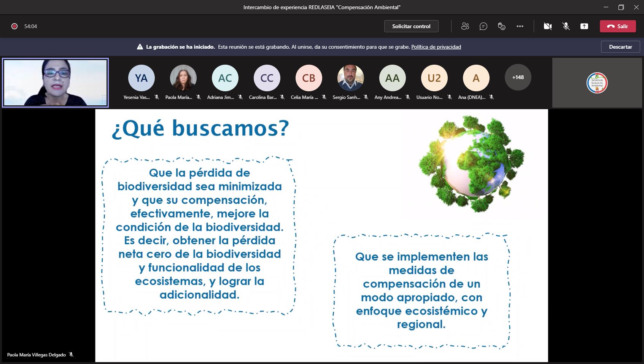Select the U2 avatar for Usuario

click(x=434, y=78)
